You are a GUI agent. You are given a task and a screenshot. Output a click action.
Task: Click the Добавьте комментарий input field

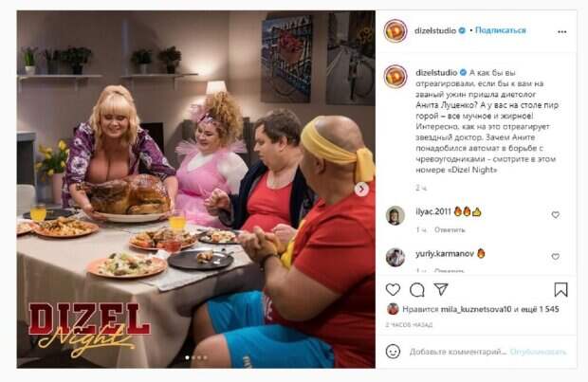(458, 352)
